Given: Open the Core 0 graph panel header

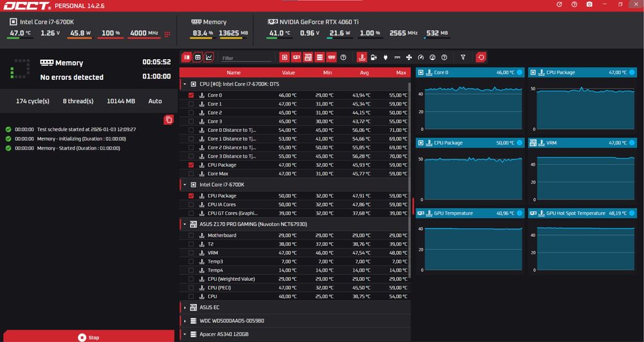Looking at the screenshot, I should (x=470, y=72).
